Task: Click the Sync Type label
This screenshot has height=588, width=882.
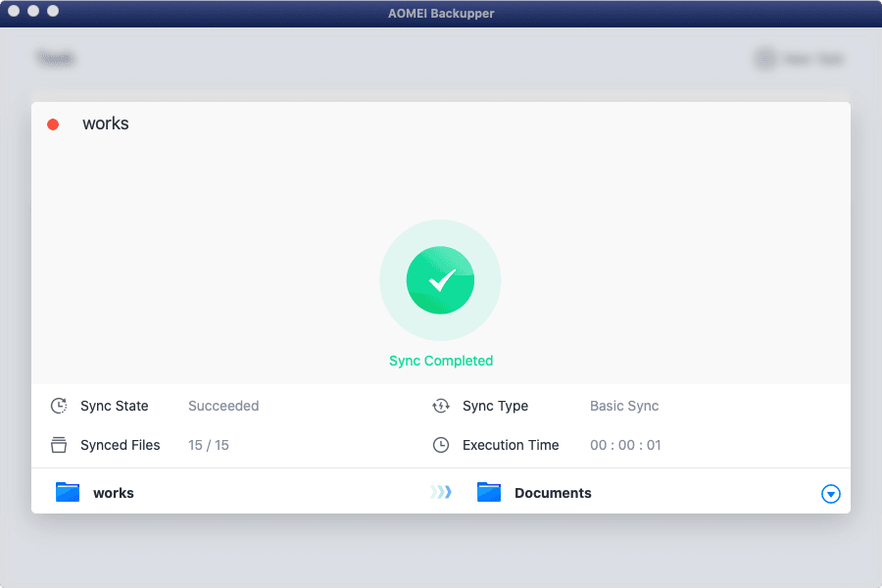Action: tap(496, 406)
